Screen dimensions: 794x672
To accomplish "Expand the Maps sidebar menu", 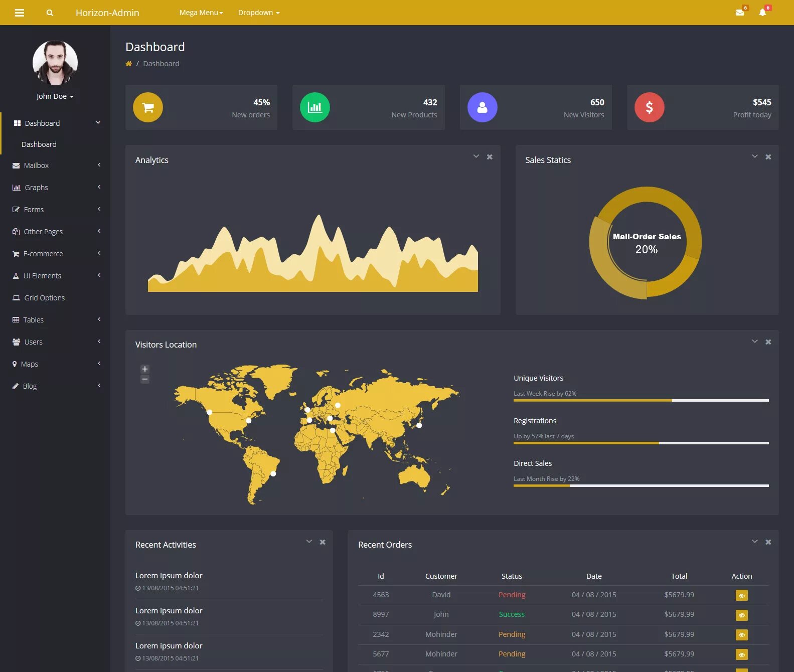I will click(55, 364).
